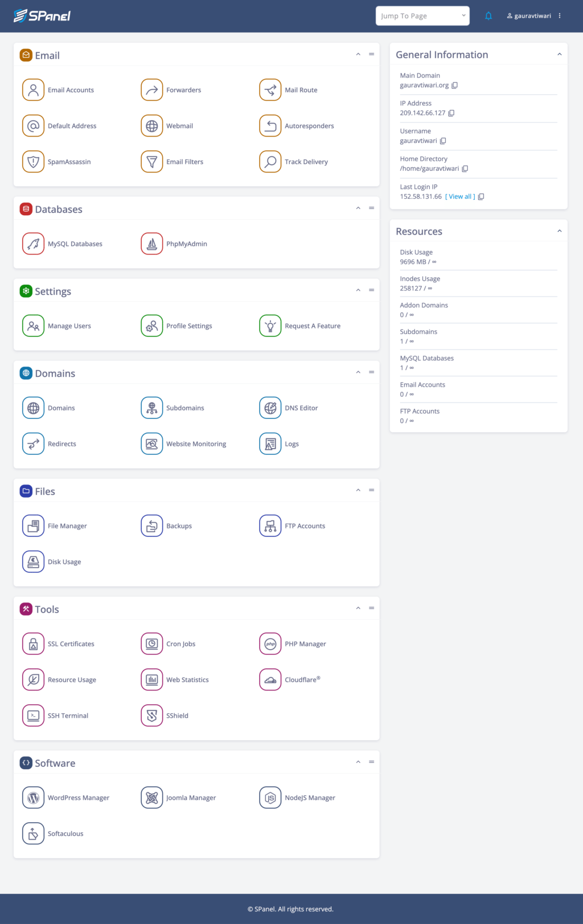Image resolution: width=583 pixels, height=924 pixels.
Task: Open the NodeJS Manager icon
Action: 270,798
